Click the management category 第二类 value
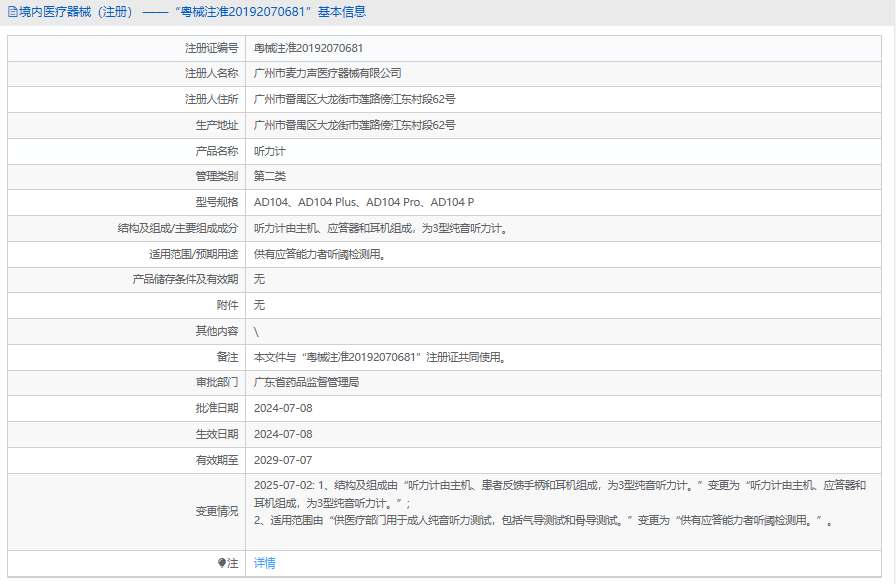Viewport: 896px width, 584px height. click(270, 177)
